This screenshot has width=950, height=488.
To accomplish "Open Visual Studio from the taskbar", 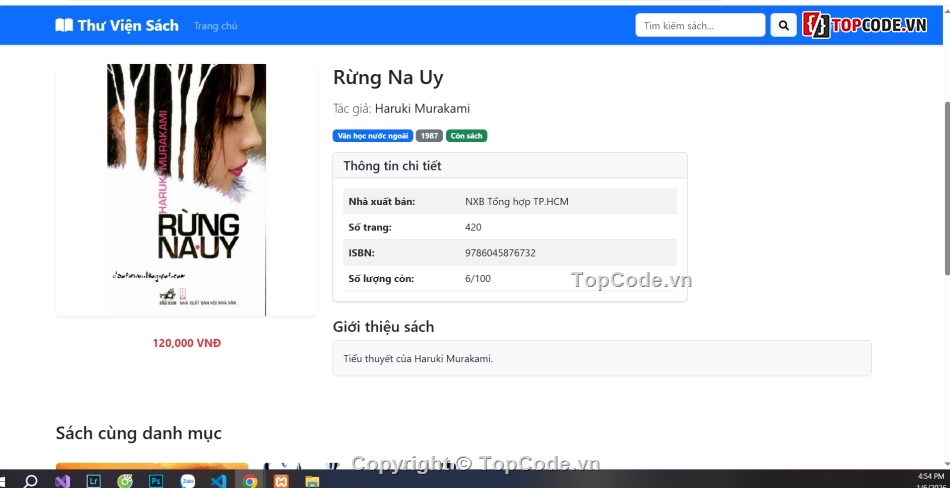I will (x=62, y=480).
